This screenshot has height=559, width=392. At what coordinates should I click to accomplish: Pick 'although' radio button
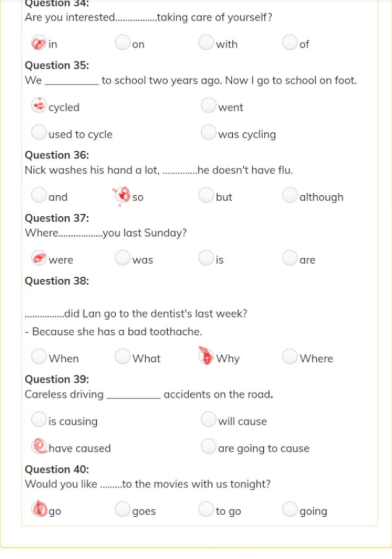290,195
